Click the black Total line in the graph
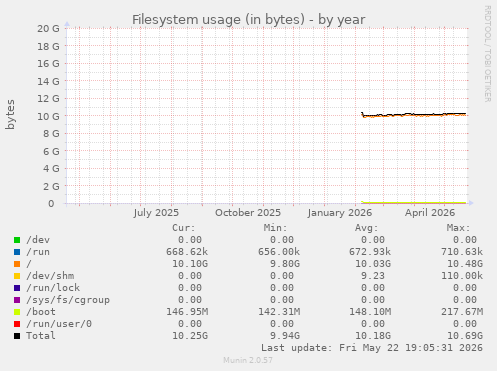This screenshot has width=497, height=371. [x=413, y=115]
